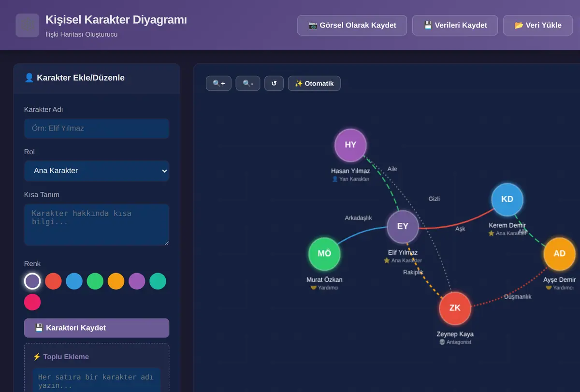Click the Verileri Kaydet button

point(455,25)
